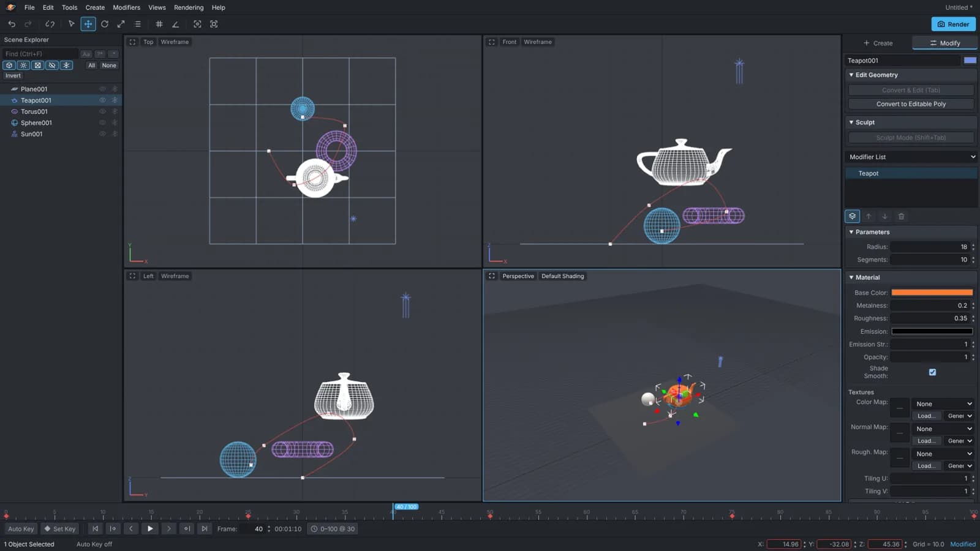Click Convert to Editable Poly
Viewport: 980px width, 551px height.
[911, 104]
